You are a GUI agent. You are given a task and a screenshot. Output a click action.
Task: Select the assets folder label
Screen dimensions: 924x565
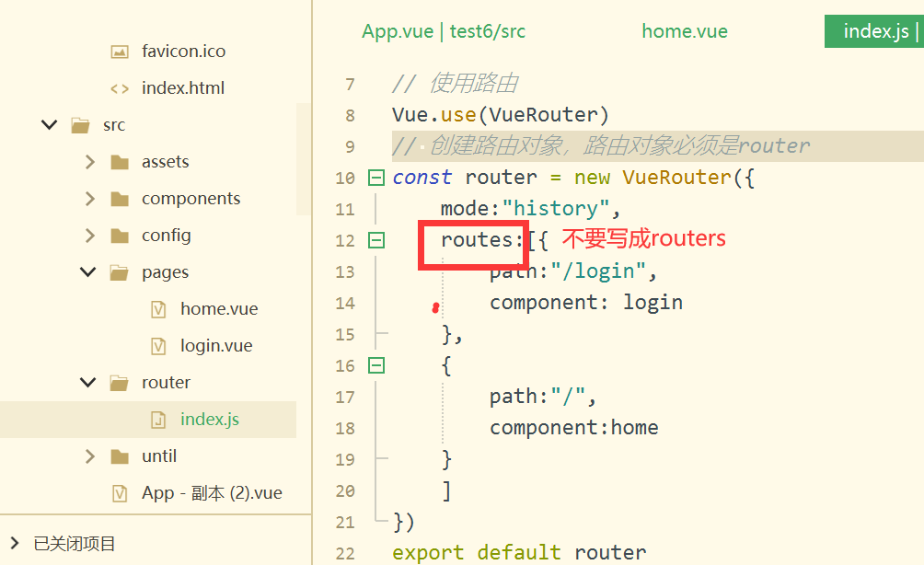point(165,162)
